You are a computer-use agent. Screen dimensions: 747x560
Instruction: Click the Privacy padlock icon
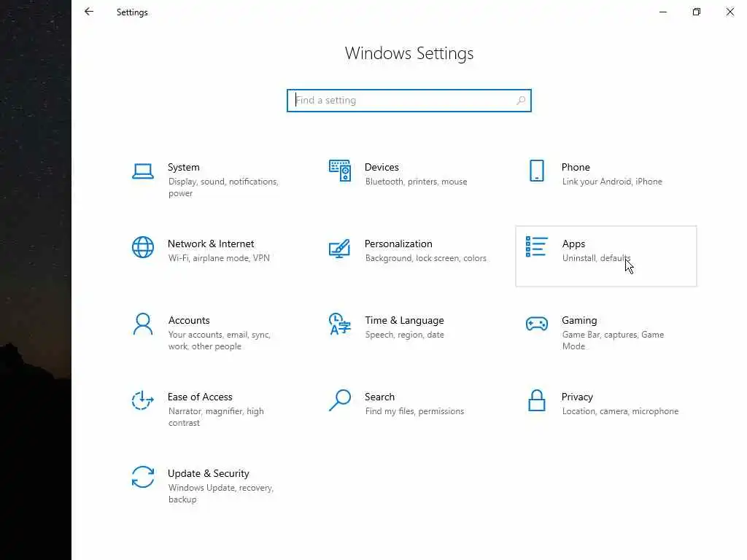coord(537,400)
